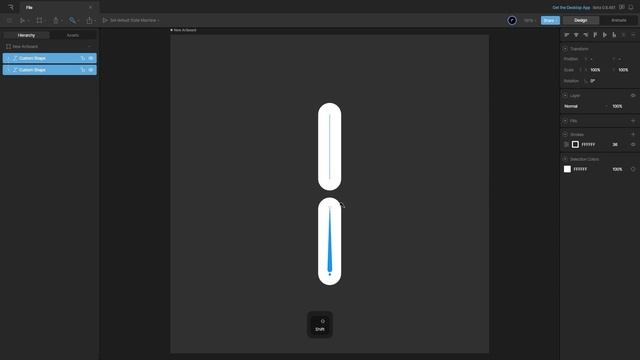
Task: Switch to Design mode tab
Action: coord(581,20)
